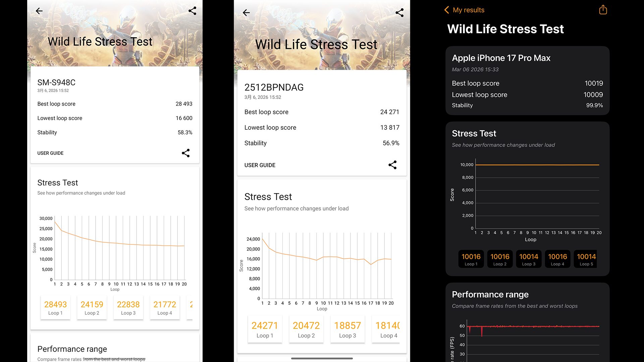Select Loop 3 score 18857 tile
Image resolution: width=644 pixels, height=362 pixels.
(x=347, y=329)
